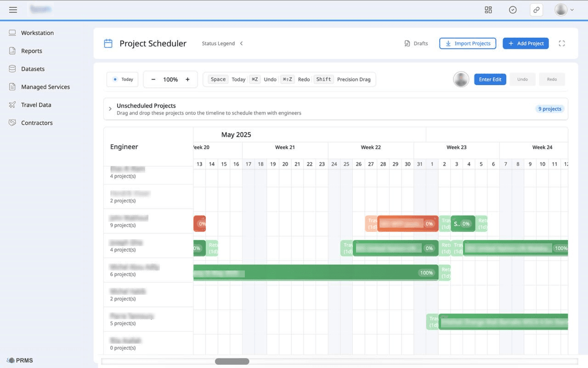The image size is (588, 368).
Task: Open the hamburger menu icon
Action: click(13, 10)
